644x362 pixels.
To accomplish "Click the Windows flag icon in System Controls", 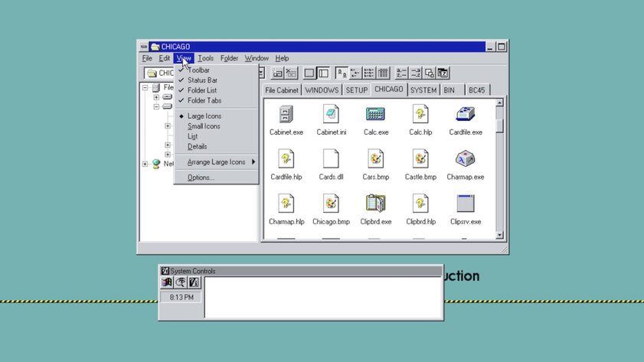I will (x=167, y=282).
